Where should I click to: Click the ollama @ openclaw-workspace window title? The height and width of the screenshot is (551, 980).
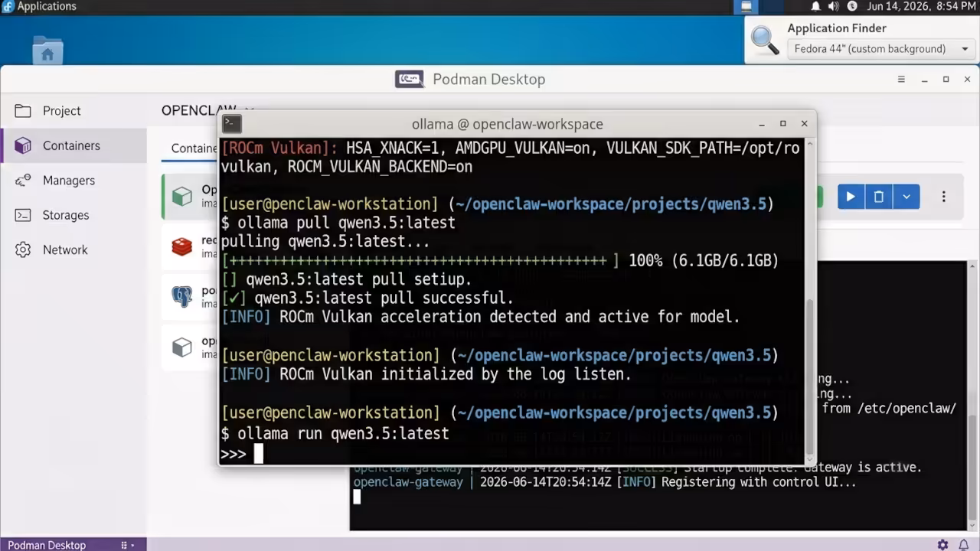[x=508, y=124]
